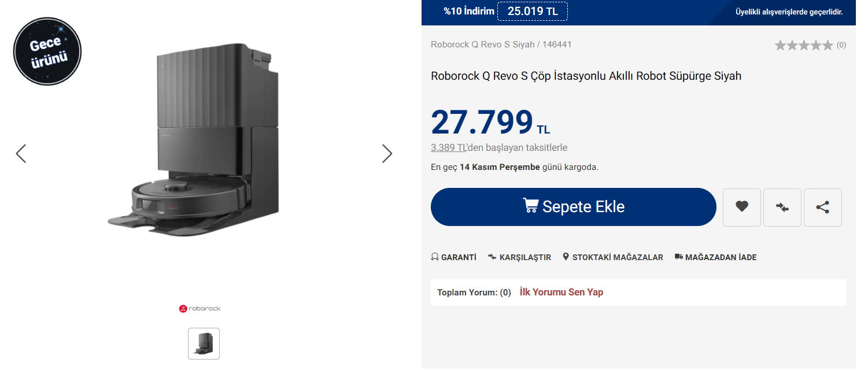Click the Roborock brand logo
The width and height of the screenshot is (868, 374).
[200, 309]
